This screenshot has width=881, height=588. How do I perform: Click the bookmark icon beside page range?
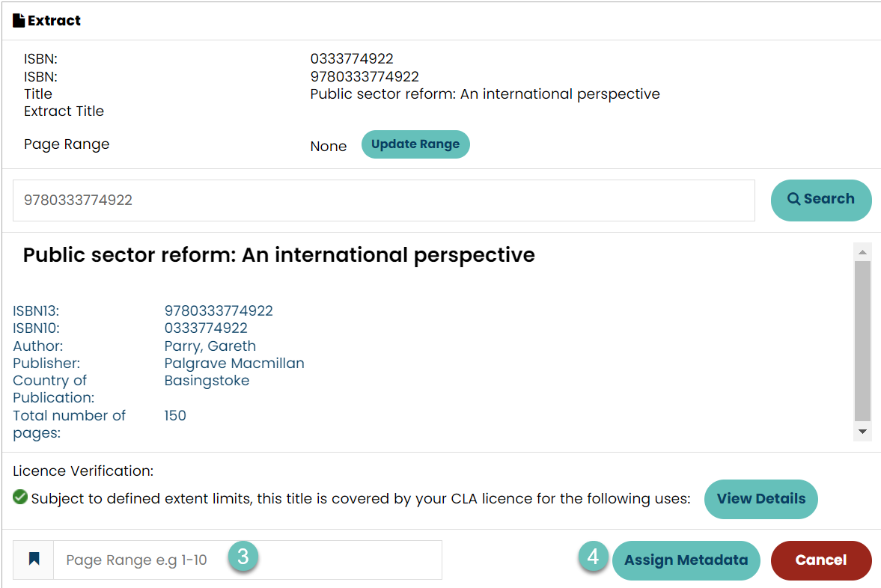pos(34,559)
